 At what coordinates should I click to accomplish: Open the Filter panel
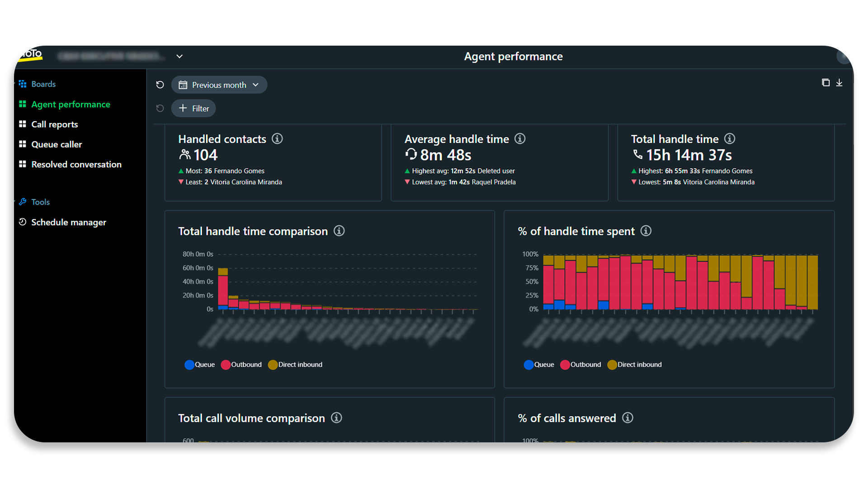click(194, 108)
